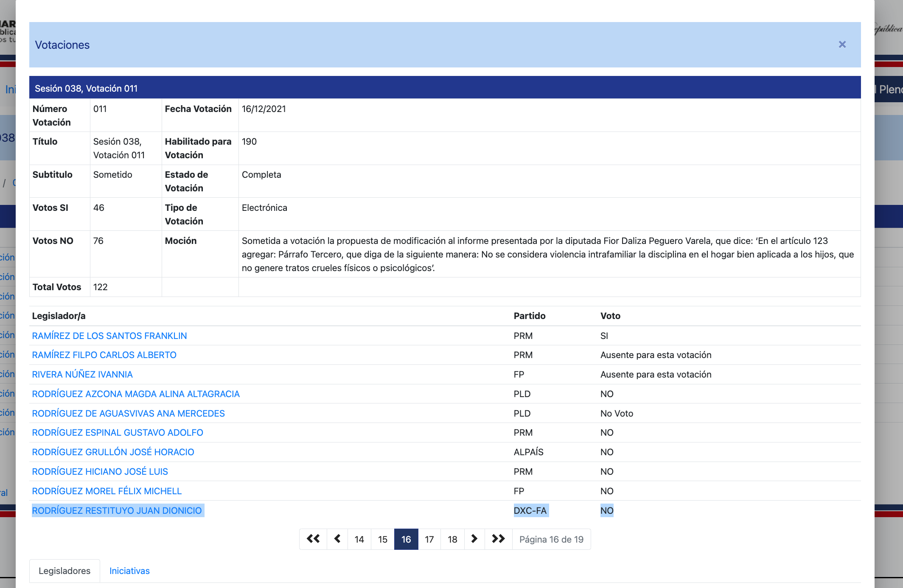903x588 pixels.
Task: Select the Legisladores tab
Action: (x=64, y=571)
